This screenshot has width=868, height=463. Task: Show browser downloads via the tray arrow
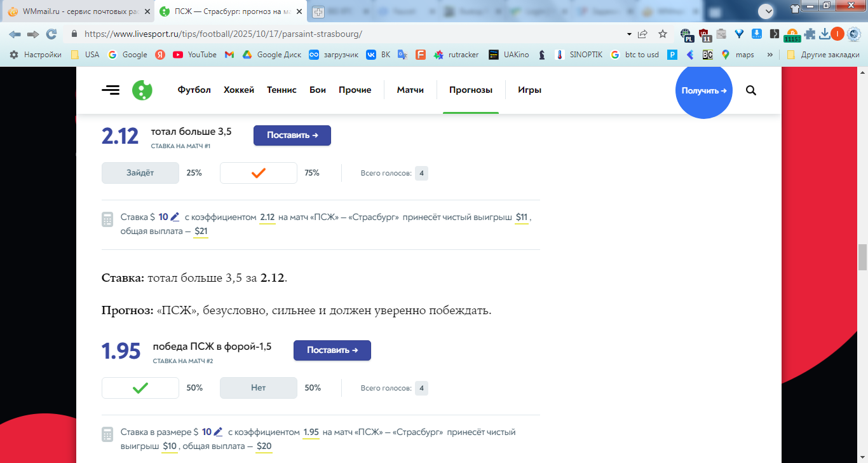[825, 34]
